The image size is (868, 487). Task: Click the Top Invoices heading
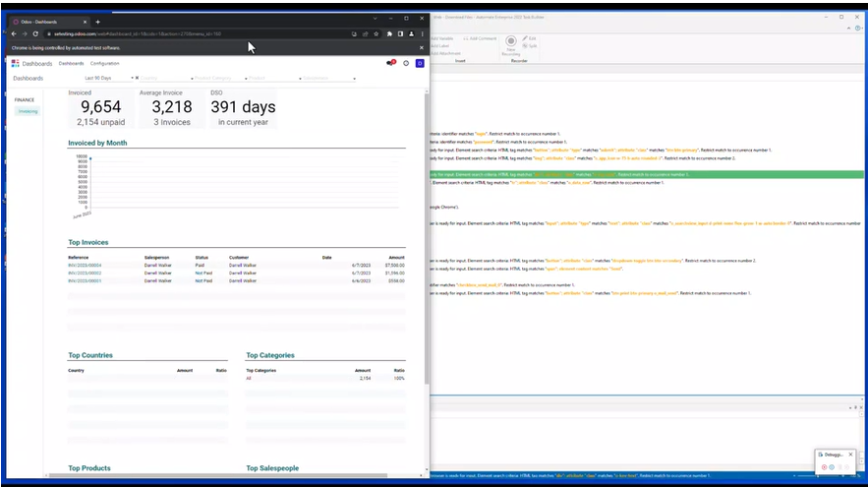coord(88,243)
